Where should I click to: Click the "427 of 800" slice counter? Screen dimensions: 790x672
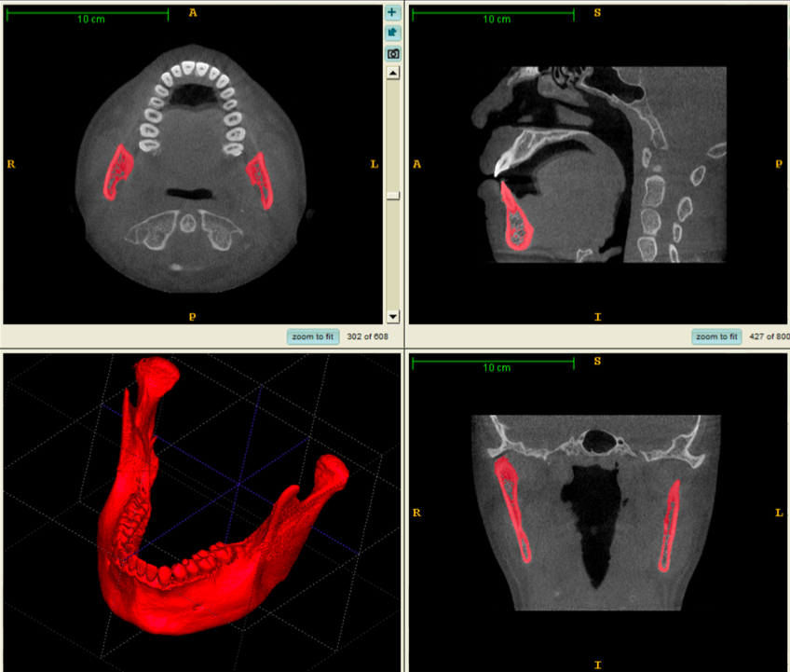(770, 336)
